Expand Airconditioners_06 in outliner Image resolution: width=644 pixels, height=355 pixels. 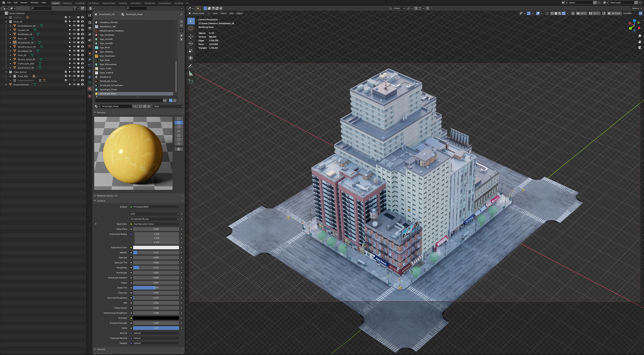click(10, 26)
